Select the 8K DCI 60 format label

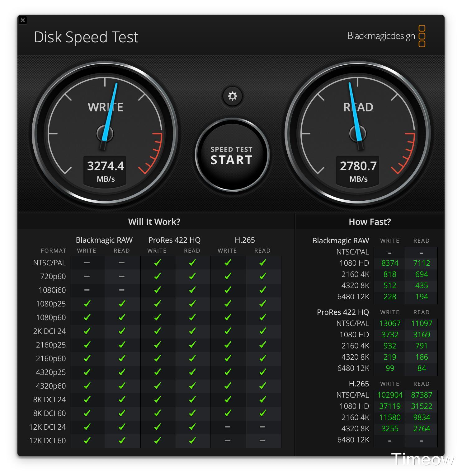click(x=49, y=413)
